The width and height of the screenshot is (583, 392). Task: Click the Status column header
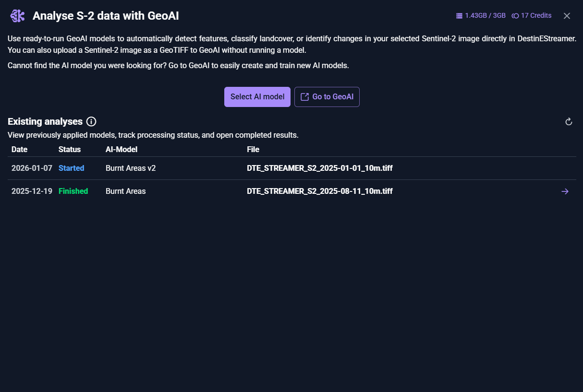pos(69,149)
